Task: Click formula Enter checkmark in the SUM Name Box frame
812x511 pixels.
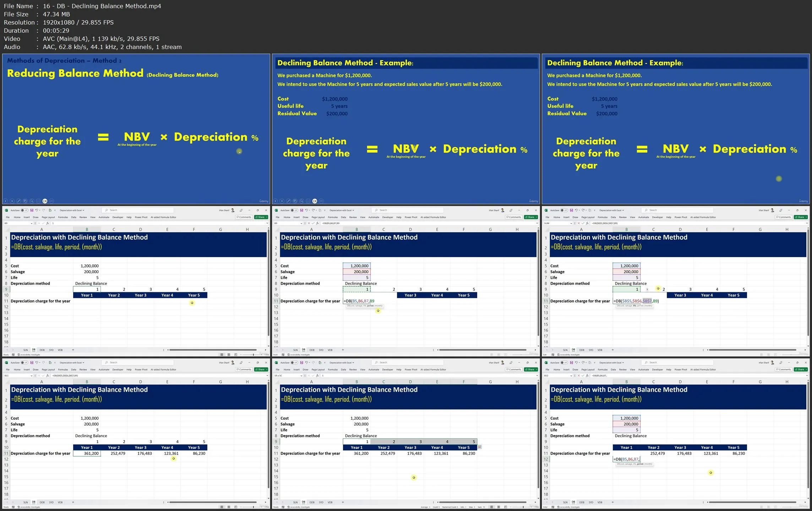Action: [583, 223]
